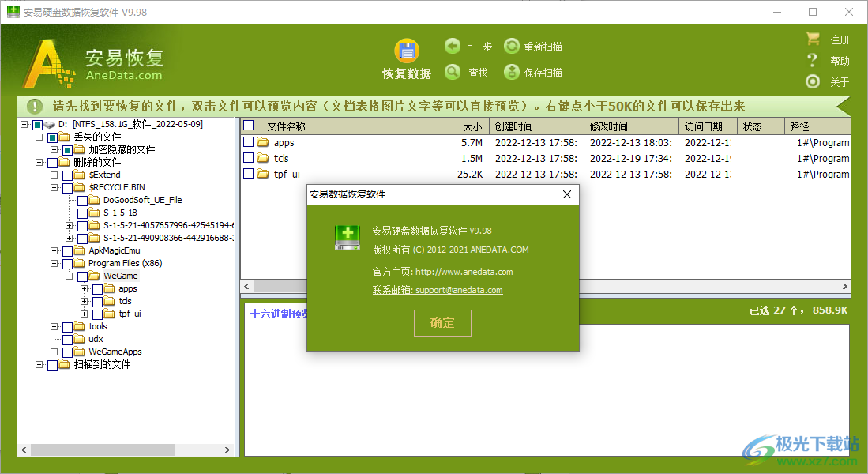Open the 联系邮箱 support email link
This screenshot has width=868, height=474.
click(x=438, y=290)
